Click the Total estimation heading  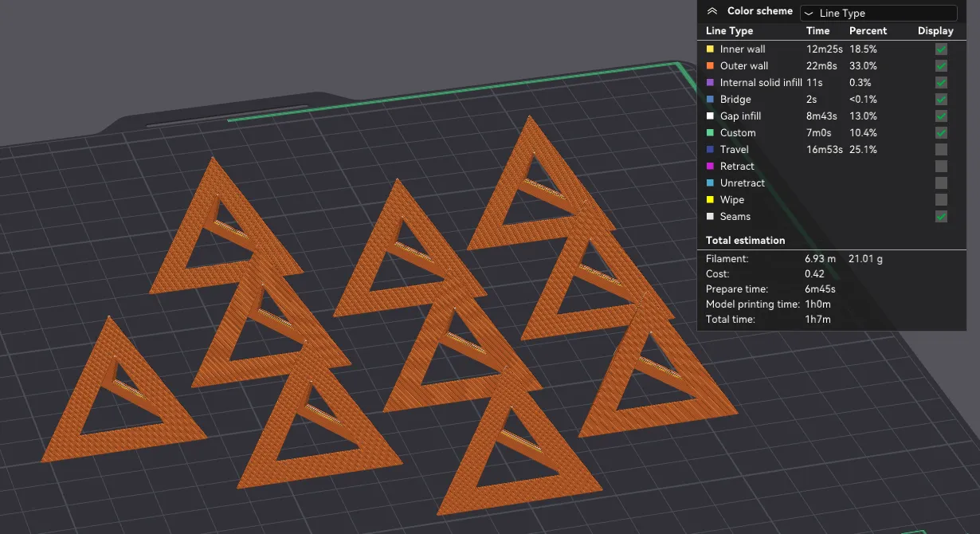click(x=745, y=241)
